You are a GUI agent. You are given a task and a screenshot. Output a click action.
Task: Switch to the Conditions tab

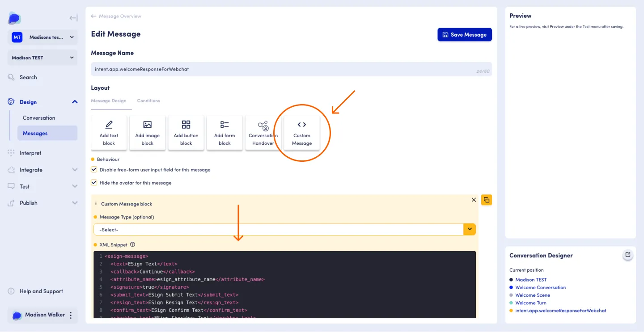click(x=148, y=101)
